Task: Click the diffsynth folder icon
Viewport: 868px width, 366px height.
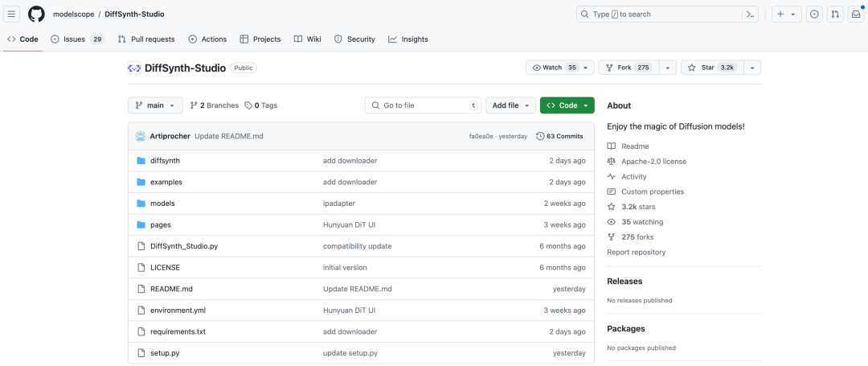Action: tap(141, 161)
